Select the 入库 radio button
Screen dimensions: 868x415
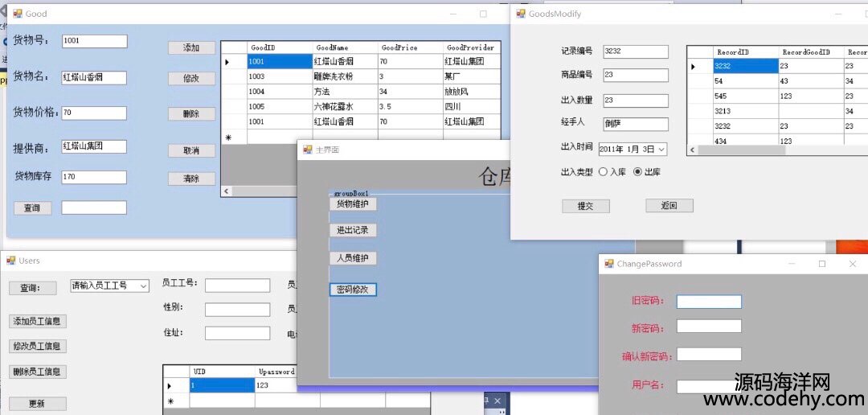click(604, 172)
